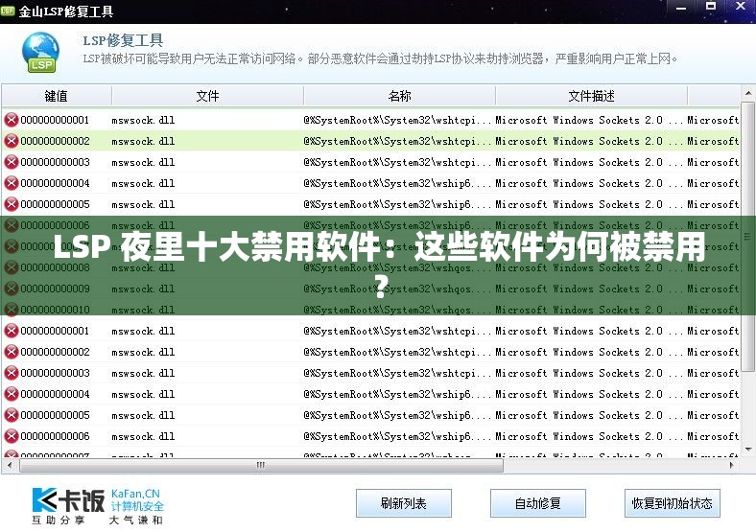The width and height of the screenshot is (756, 532).
Task: Click red X icon of first-listed 000000000003 row
Action: tap(12, 162)
